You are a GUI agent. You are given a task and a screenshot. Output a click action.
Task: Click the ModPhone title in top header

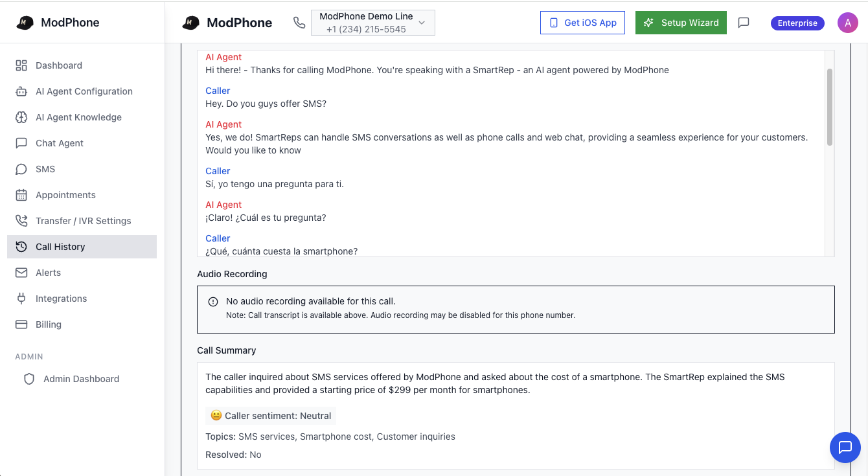pyautogui.click(x=240, y=23)
